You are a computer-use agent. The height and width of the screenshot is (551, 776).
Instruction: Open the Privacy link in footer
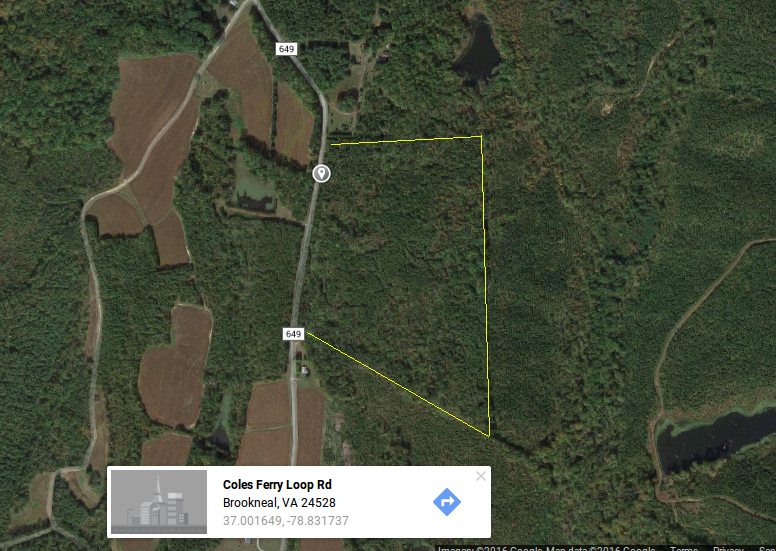[x=728, y=549]
